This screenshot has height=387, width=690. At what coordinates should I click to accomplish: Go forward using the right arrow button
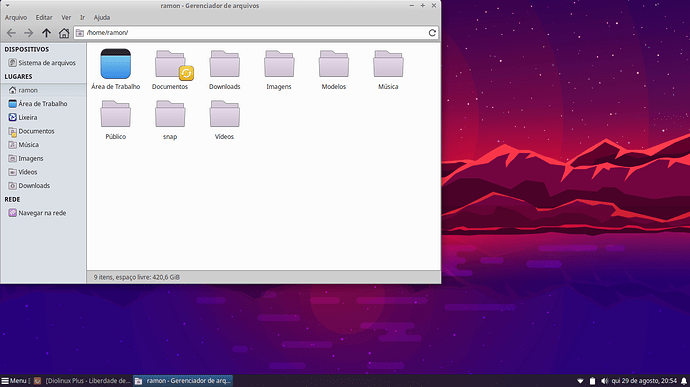(29, 33)
